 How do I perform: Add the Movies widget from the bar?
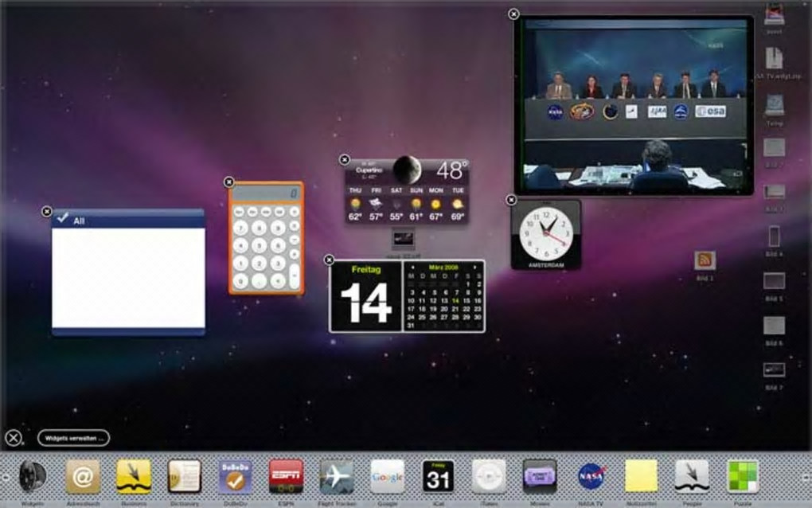coord(540,476)
